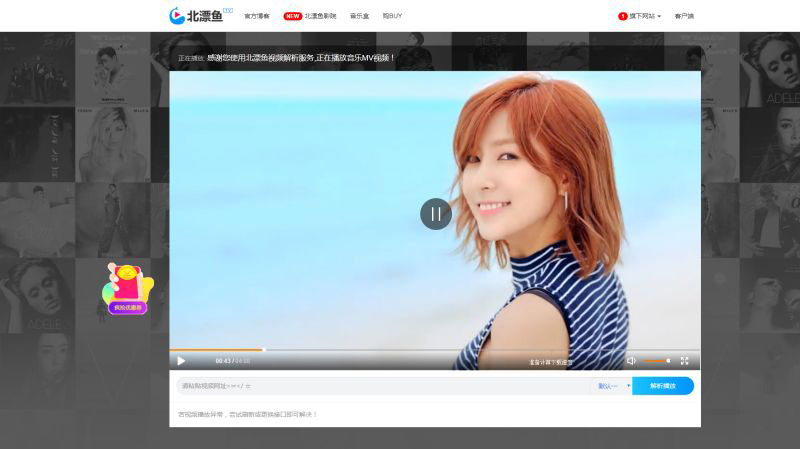The width and height of the screenshot is (800, 449).
Task: Open 官方博客 menu item
Action: click(x=257, y=16)
